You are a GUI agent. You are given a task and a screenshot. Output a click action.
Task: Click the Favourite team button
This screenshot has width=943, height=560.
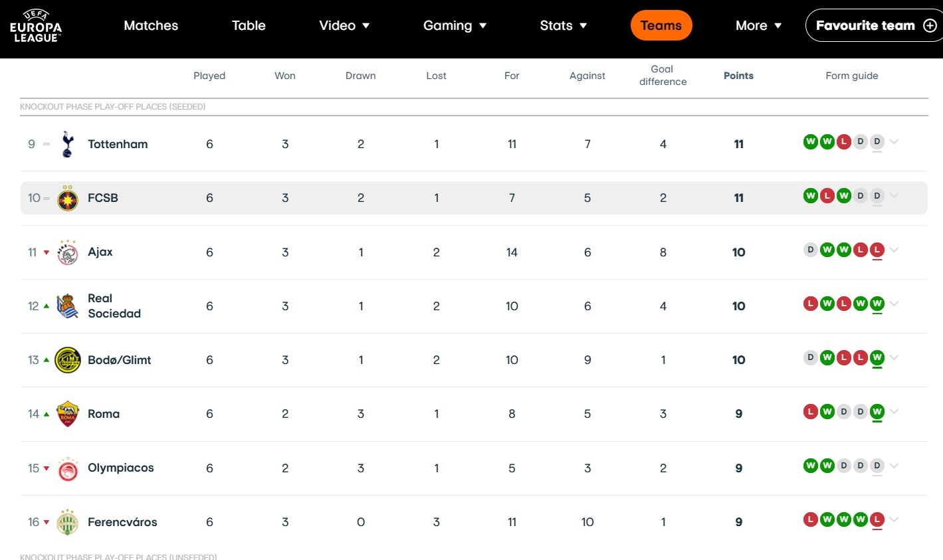click(x=874, y=26)
